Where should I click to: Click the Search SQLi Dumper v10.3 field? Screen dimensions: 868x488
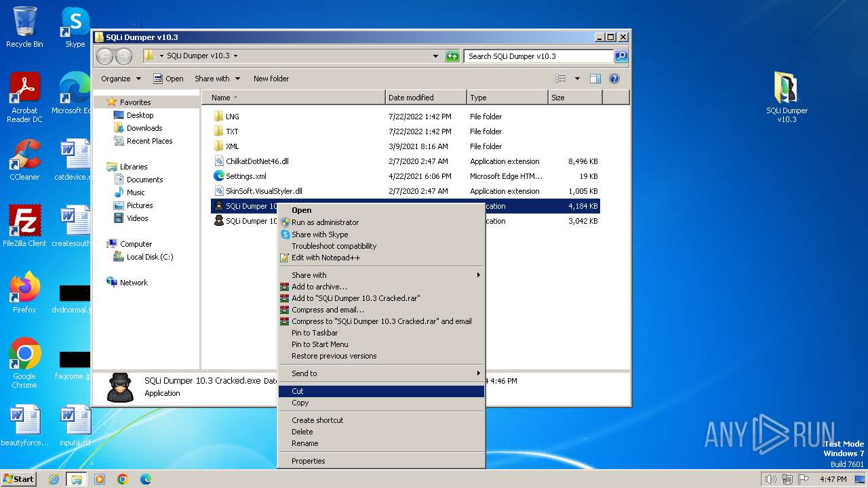(538, 56)
